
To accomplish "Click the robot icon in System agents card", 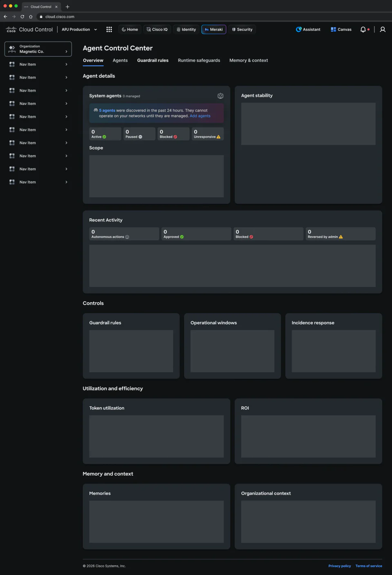I will tap(220, 96).
